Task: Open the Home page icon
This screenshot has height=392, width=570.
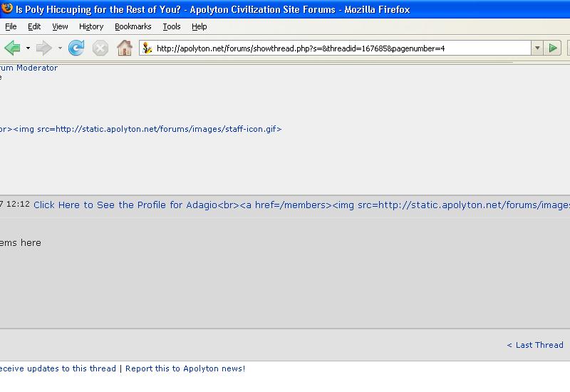Action: [124, 48]
